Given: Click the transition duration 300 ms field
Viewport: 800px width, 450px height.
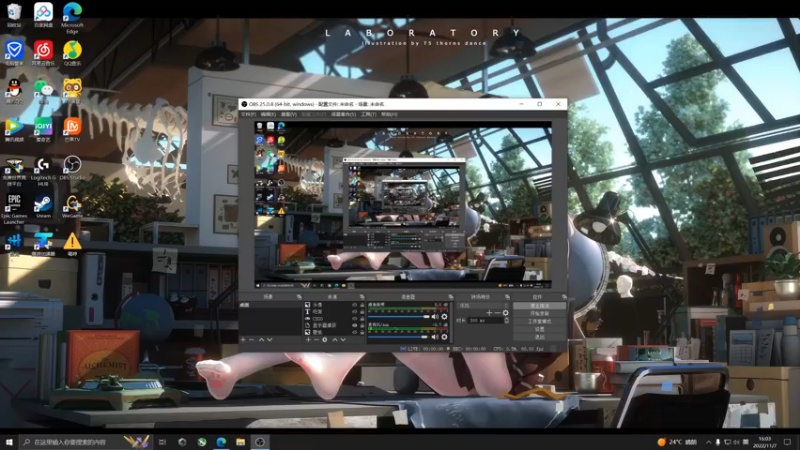Looking at the screenshot, I should click(x=485, y=320).
